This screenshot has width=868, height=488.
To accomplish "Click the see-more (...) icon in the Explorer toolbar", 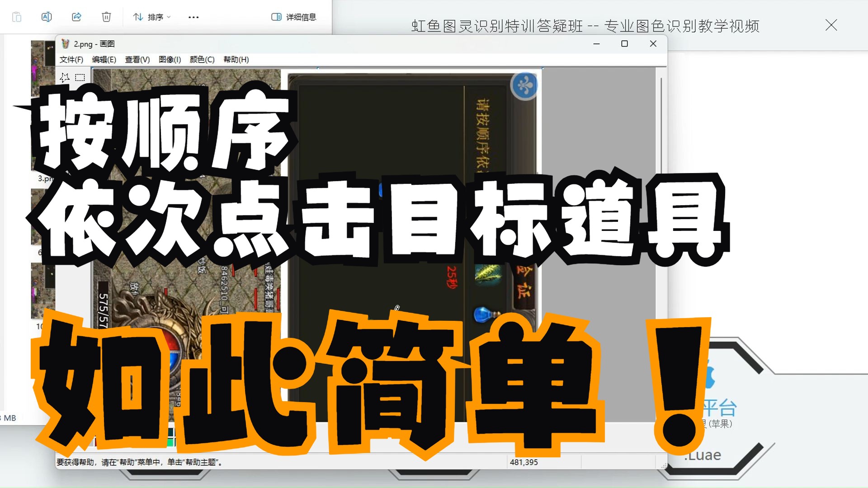I will [x=193, y=17].
